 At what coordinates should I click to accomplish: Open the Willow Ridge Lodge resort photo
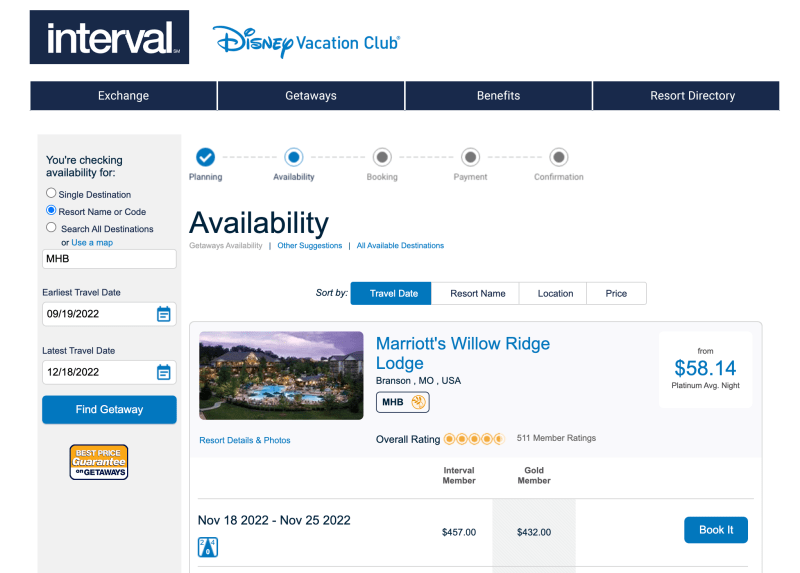281,376
